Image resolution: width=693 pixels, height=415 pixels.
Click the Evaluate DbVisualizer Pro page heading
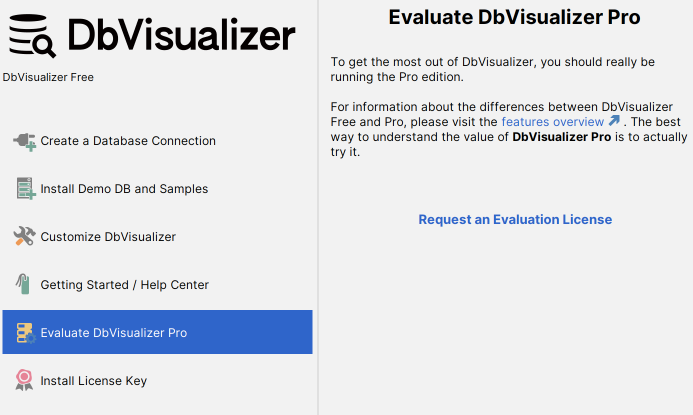point(514,17)
